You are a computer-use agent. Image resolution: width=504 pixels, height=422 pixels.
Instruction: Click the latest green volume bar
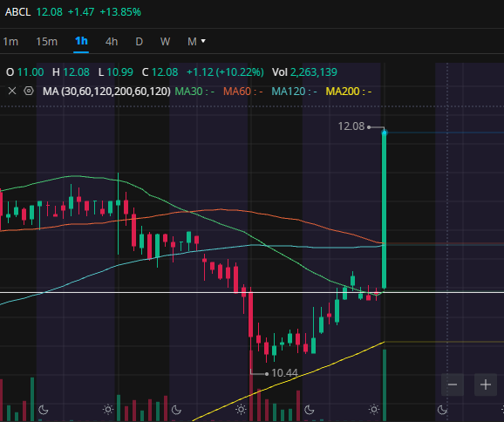point(385,385)
